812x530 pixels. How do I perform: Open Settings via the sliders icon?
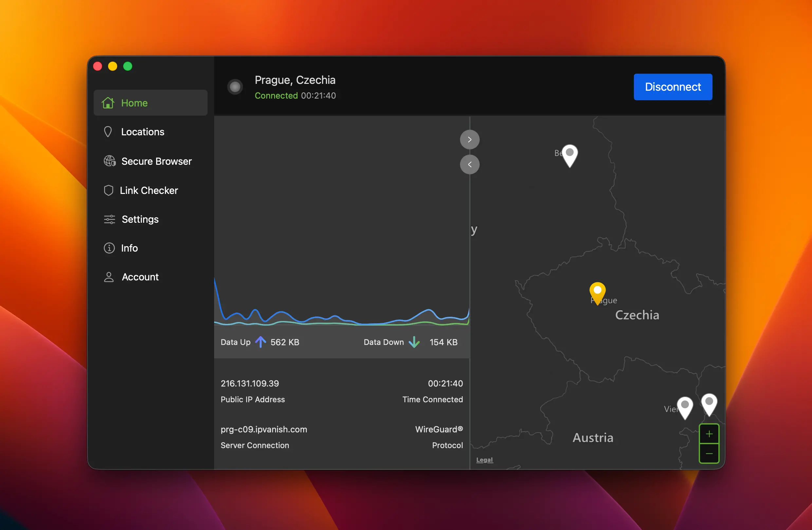[x=109, y=219]
